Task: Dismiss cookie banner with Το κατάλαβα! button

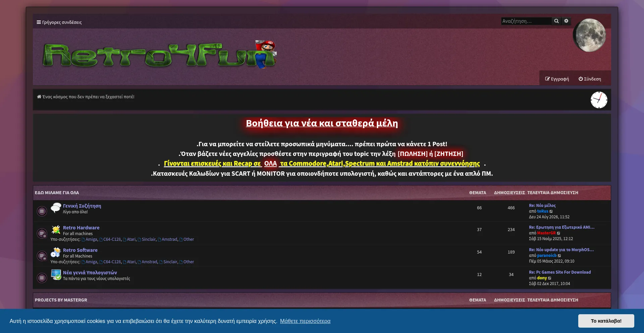Action: (x=606, y=321)
